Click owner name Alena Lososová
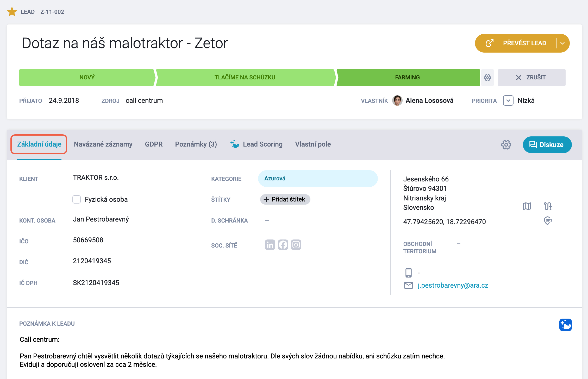The width and height of the screenshot is (588, 379). click(x=429, y=100)
